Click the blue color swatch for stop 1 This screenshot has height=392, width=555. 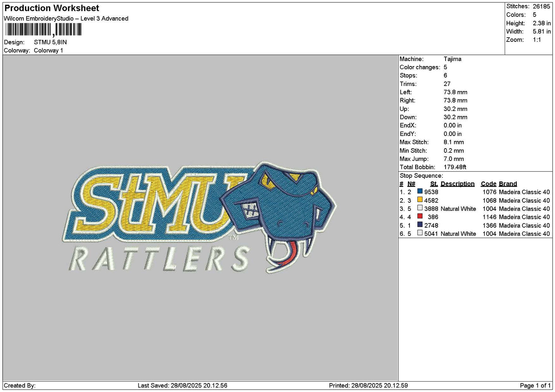(420, 191)
